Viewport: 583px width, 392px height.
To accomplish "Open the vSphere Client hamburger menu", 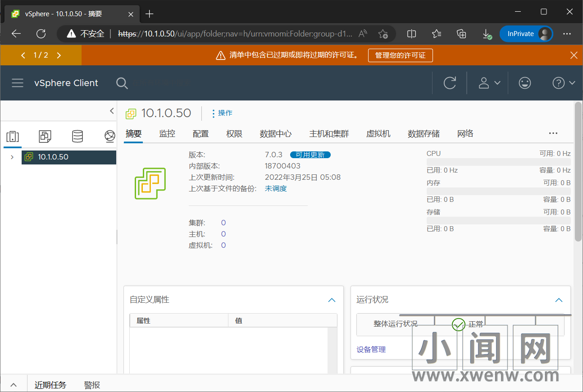I will click(18, 83).
